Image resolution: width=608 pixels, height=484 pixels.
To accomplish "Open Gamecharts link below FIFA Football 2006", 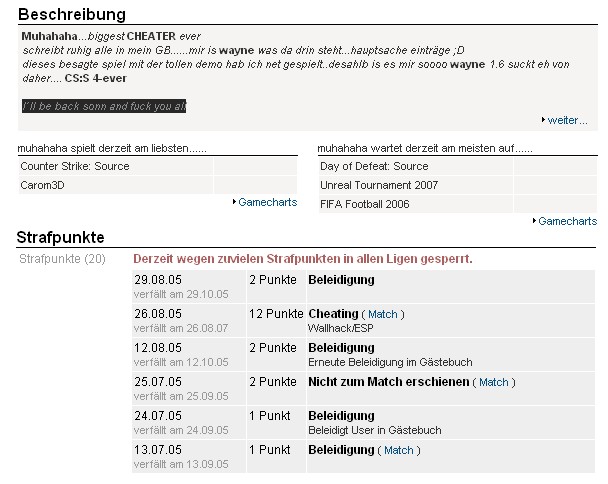I will [567, 221].
